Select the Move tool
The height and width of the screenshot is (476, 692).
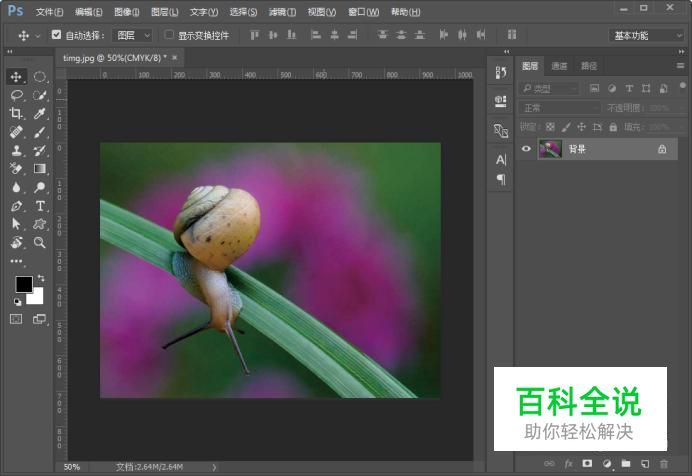[x=17, y=77]
